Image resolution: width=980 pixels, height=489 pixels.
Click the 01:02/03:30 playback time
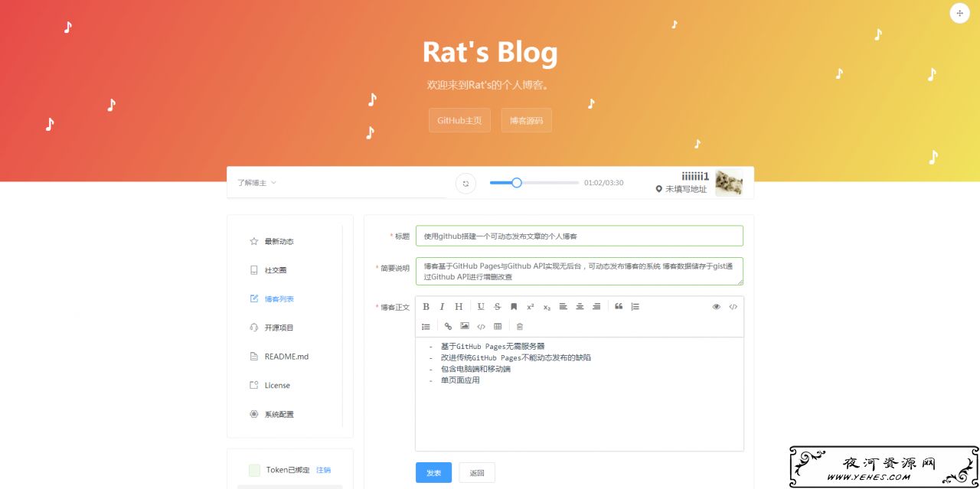(604, 183)
